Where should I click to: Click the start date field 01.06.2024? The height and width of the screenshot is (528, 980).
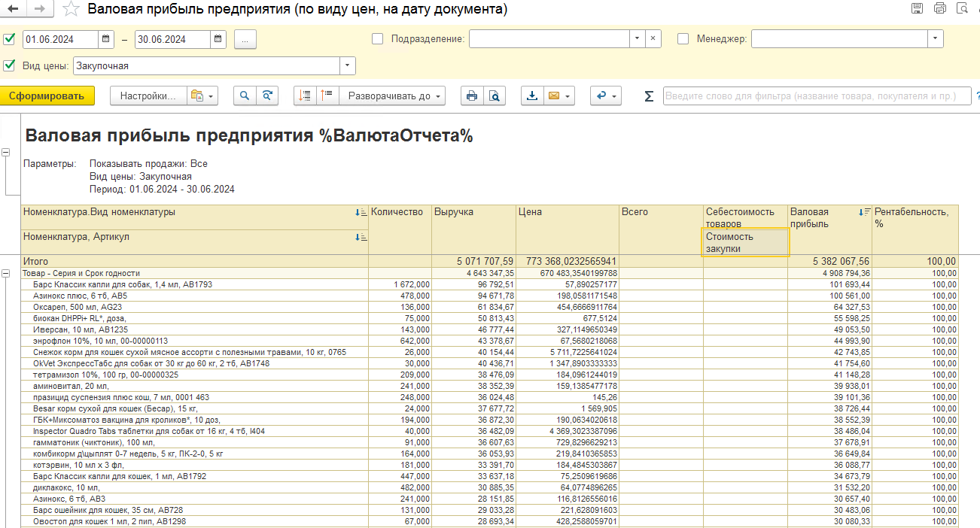pos(60,39)
